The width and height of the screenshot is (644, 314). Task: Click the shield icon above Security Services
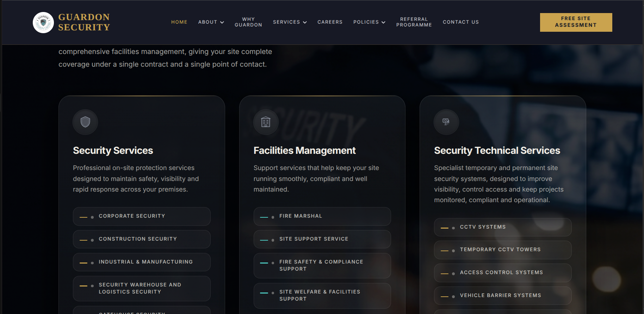[85, 122]
